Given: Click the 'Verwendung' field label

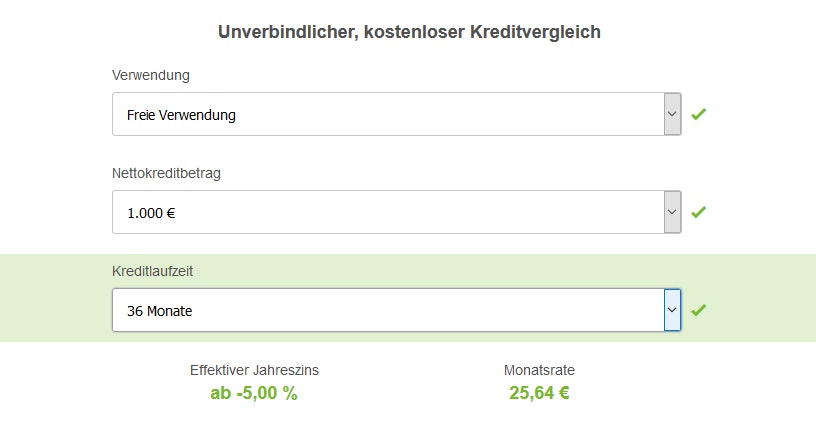Looking at the screenshot, I should click(151, 75).
